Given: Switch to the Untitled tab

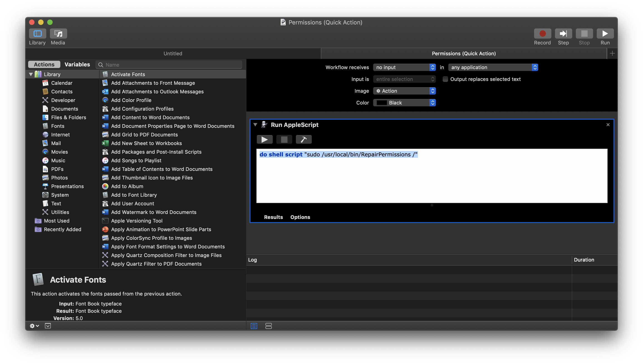Looking at the screenshot, I should tap(173, 53).
